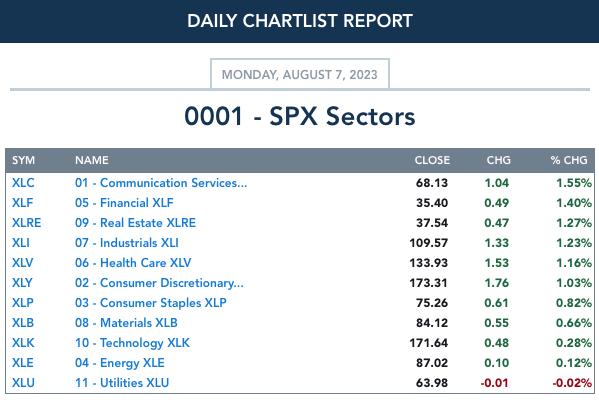Screen dimensions: 599x400
Task: Click the Monday, August 7, 2023 date box
Action: pyautogui.click(x=300, y=74)
